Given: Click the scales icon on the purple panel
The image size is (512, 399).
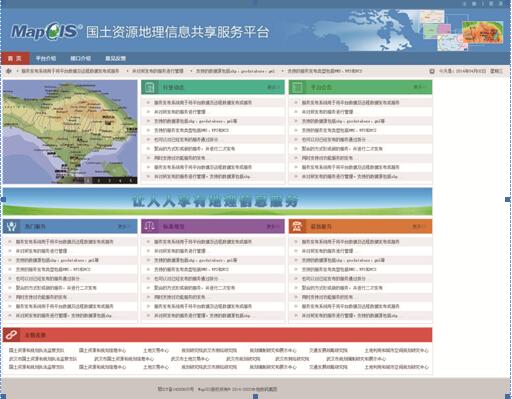Looking at the screenshot, I should pos(150,226).
